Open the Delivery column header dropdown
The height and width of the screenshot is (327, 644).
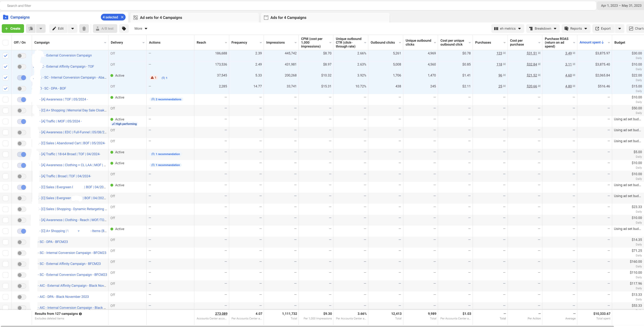coord(143,43)
